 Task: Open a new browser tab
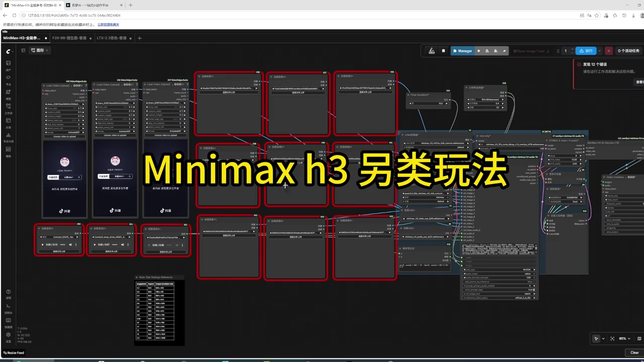(130, 5)
